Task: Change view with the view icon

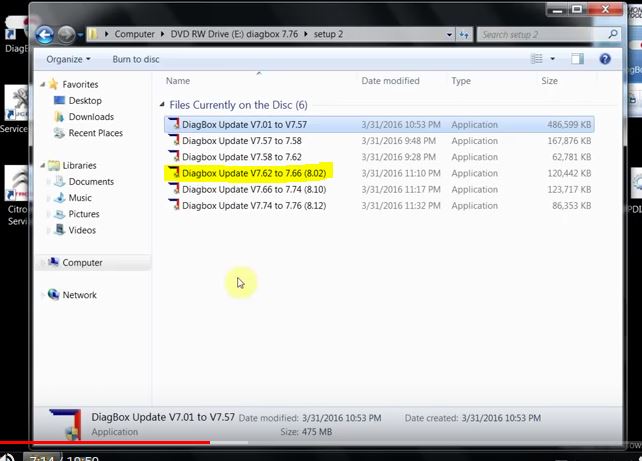Action: click(x=536, y=59)
